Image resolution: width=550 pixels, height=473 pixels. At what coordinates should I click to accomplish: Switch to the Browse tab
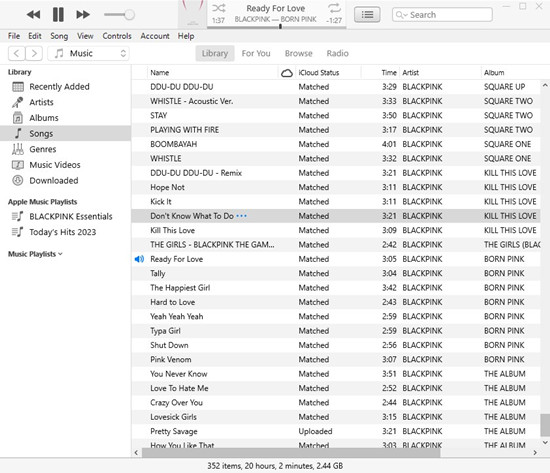click(x=299, y=53)
